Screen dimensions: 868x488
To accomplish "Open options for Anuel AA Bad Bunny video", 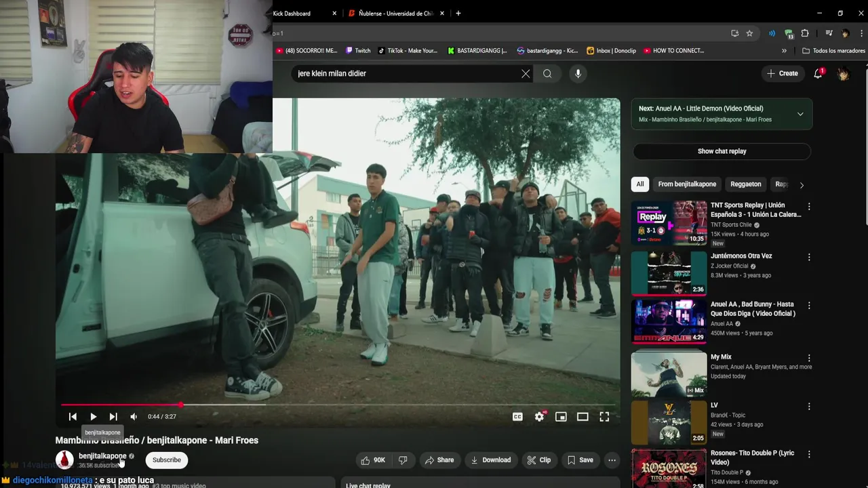I will pos(809,306).
